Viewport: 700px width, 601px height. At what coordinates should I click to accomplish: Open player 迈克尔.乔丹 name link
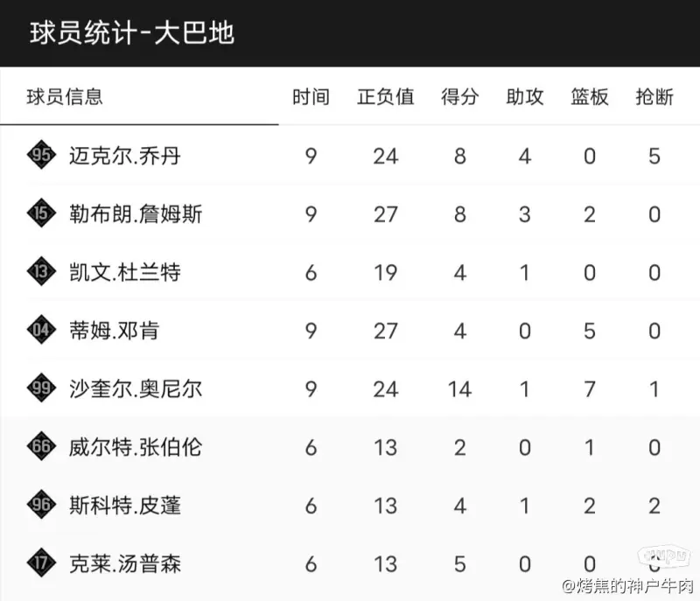tap(125, 157)
